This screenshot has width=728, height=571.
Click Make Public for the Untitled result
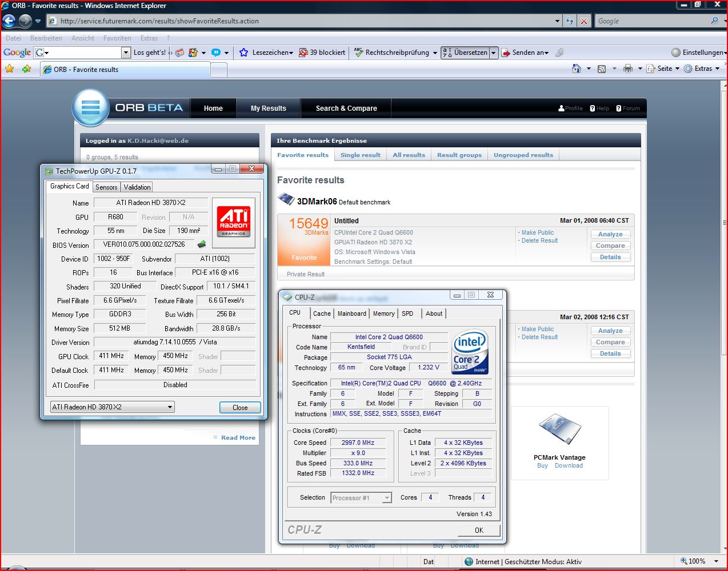(538, 232)
